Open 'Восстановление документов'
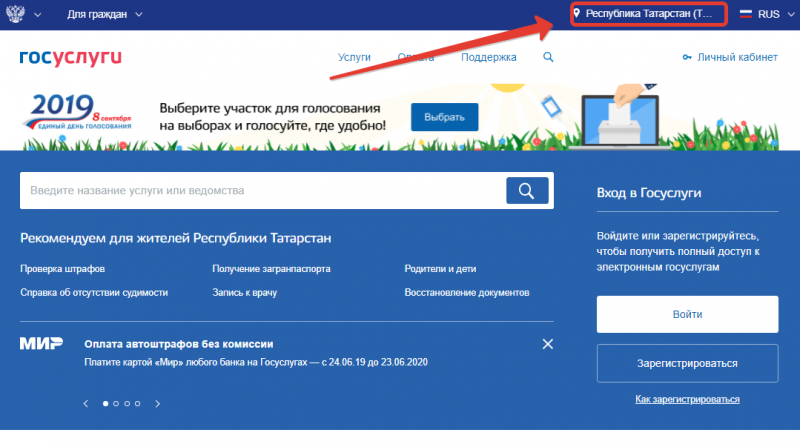The height and width of the screenshot is (447, 800). (466, 292)
